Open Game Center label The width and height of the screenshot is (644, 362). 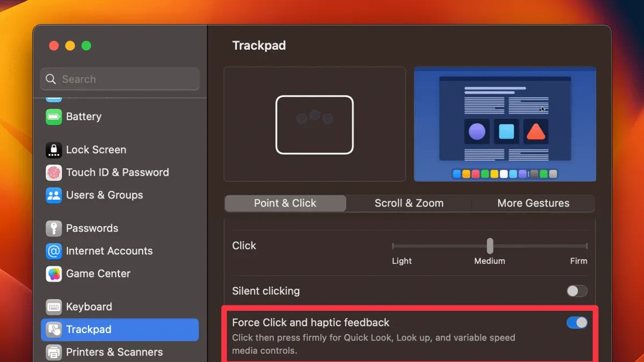point(98,274)
